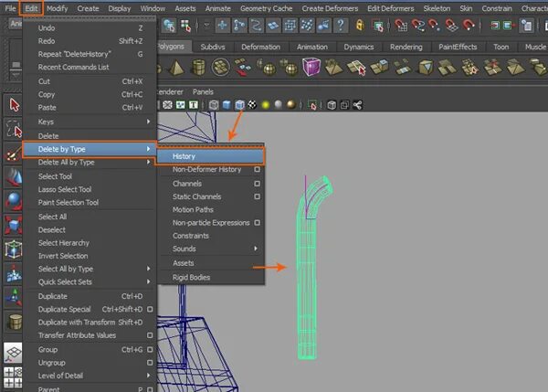
Task: Click the T icon in viewport toolbar
Action: click(194, 104)
